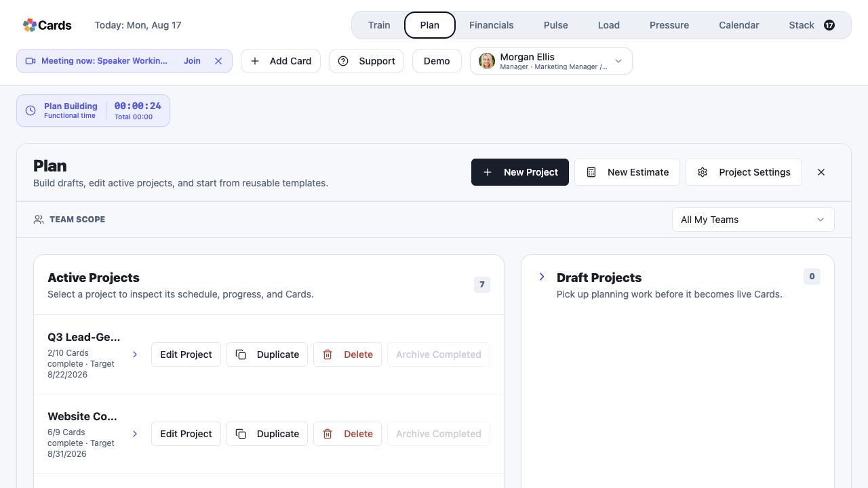868x488 pixels.
Task: Switch to the Financials tab
Action: point(492,25)
